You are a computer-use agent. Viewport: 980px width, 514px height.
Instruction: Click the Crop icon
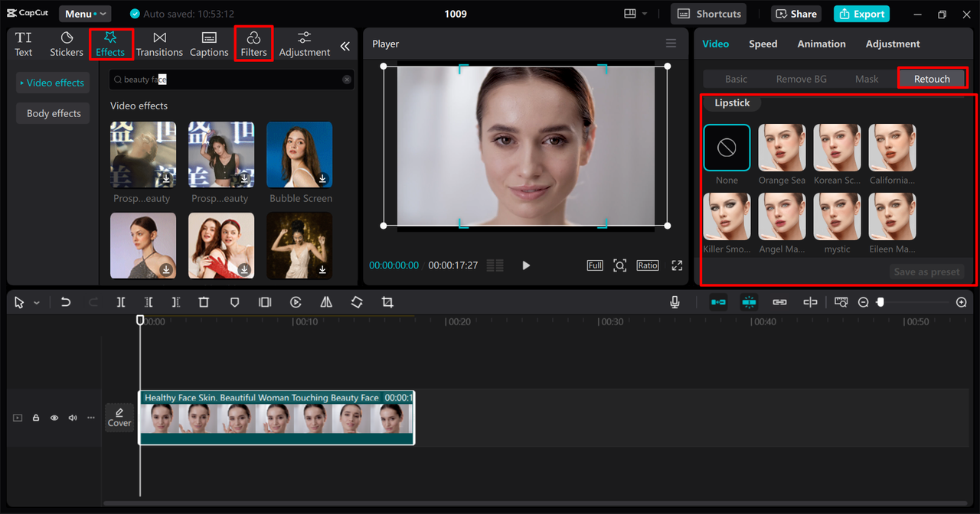pos(387,302)
